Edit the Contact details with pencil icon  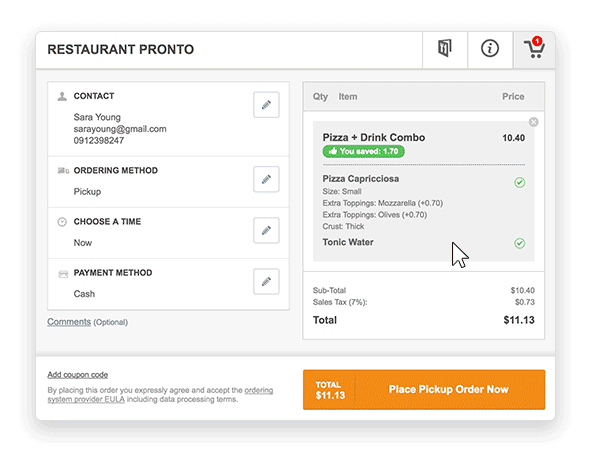266,104
